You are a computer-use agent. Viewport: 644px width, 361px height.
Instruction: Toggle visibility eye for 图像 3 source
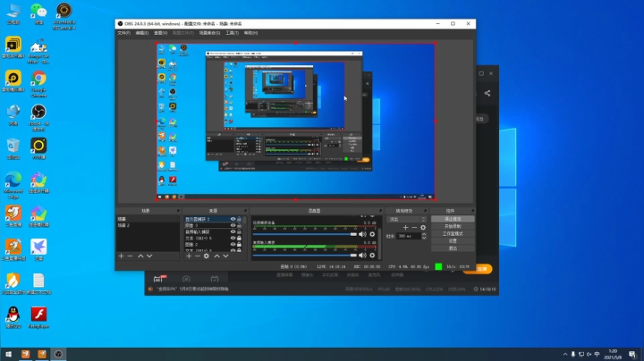[x=233, y=225]
